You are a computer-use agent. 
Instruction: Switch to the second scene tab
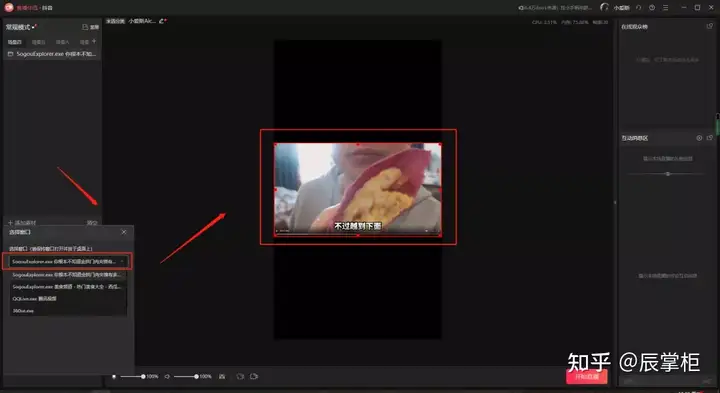39,42
